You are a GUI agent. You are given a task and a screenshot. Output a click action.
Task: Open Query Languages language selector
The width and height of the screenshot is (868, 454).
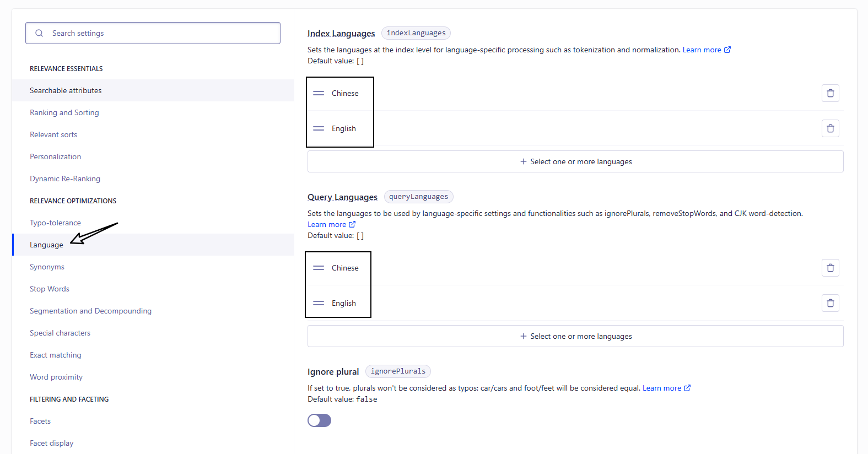[575, 336]
